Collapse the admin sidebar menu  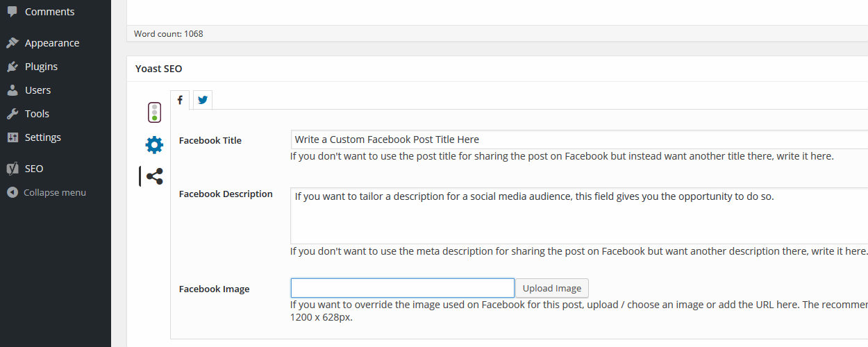[x=56, y=192]
